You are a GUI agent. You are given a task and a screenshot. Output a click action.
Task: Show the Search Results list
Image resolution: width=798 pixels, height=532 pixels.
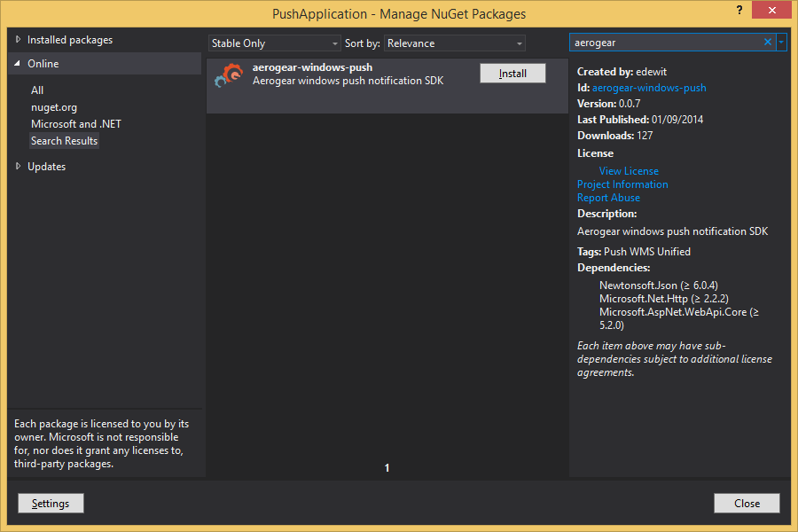click(x=64, y=140)
